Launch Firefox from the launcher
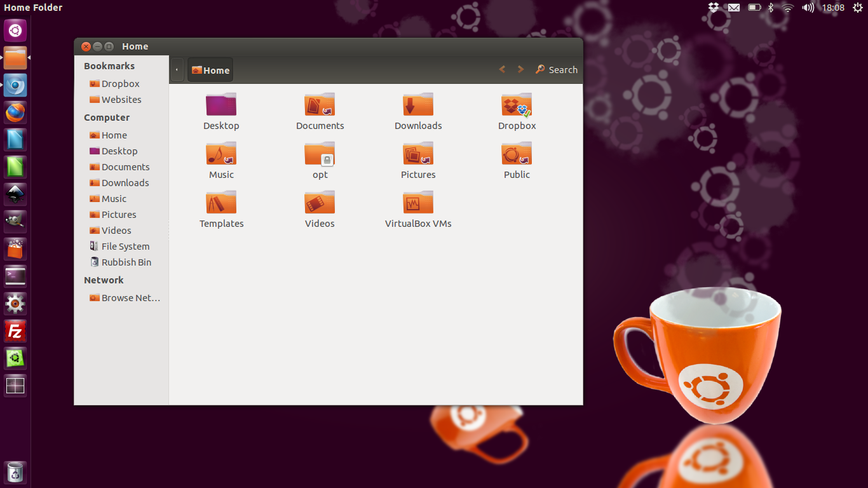868x488 pixels. (x=15, y=112)
